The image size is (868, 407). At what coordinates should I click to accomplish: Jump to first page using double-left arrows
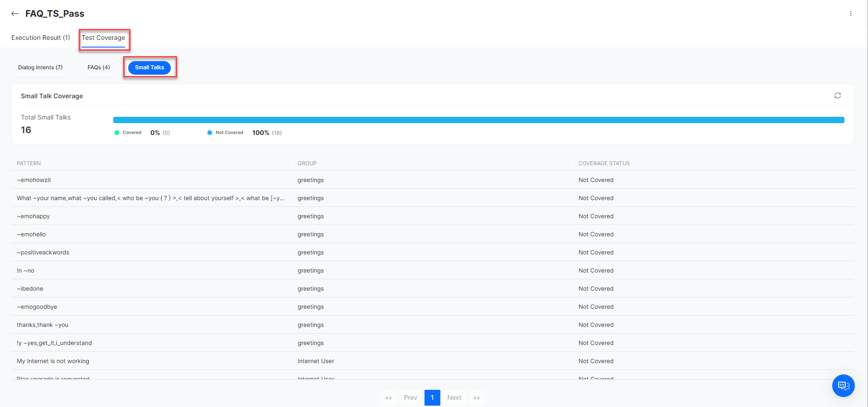(389, 397)
